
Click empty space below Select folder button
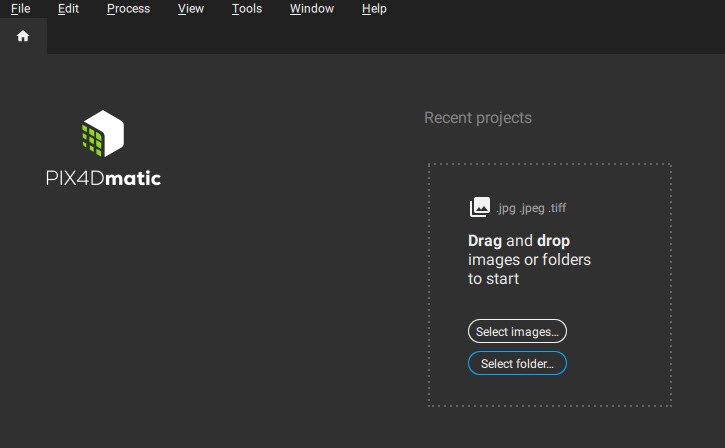coord(517,390)
